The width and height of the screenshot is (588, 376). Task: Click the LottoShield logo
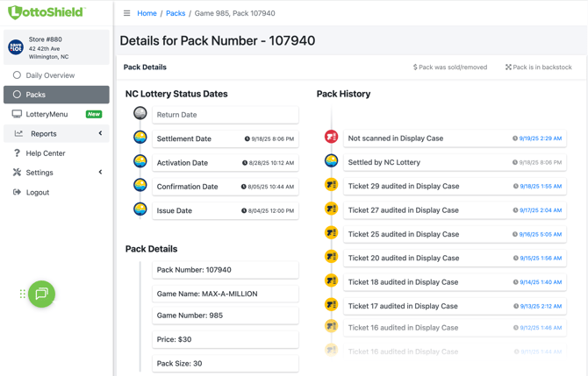pos(47,12)
